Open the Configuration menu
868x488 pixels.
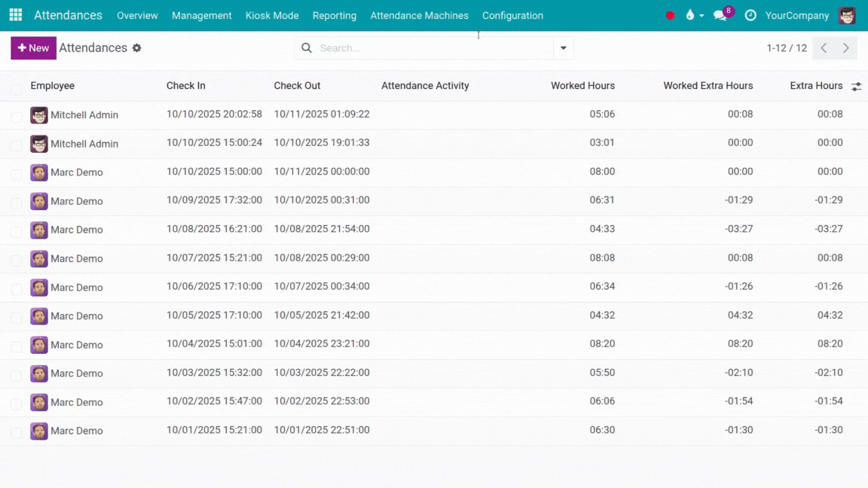(x=512, y=15)
